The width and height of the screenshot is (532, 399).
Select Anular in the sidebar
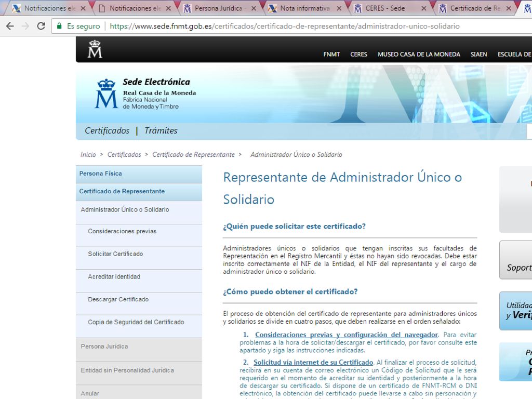click(139, 393)
